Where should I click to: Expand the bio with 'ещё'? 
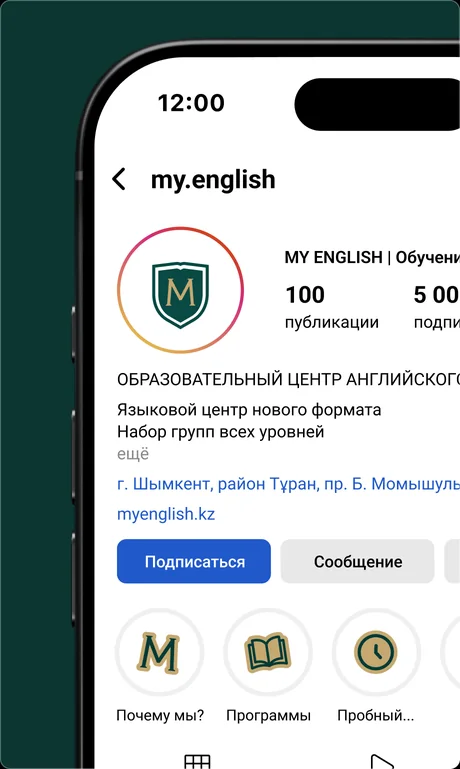[x=133, y=454]
